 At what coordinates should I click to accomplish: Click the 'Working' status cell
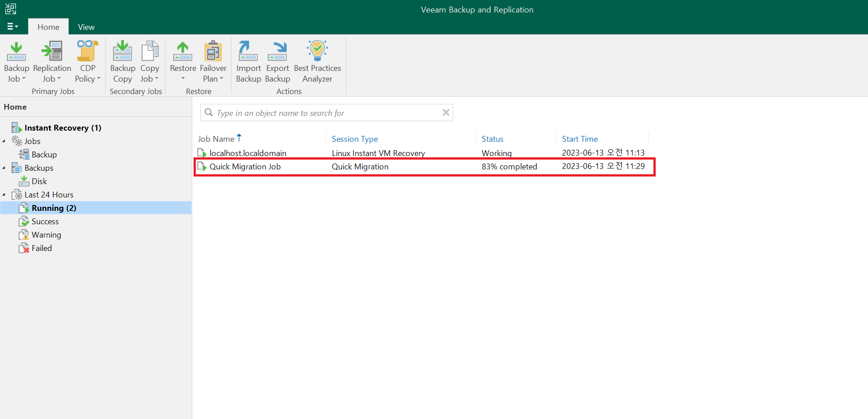[x=496, y=153]
